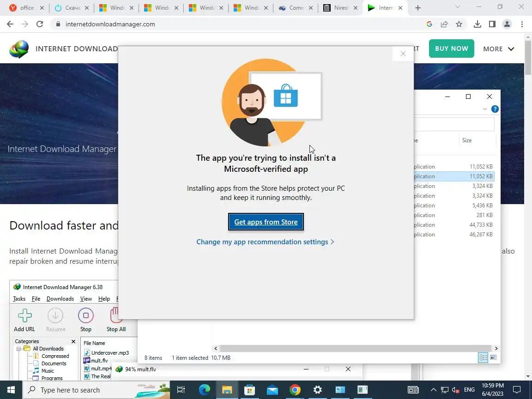Screen dimensions: 532x399
Task: Select Music category
Action: [48, 371]
